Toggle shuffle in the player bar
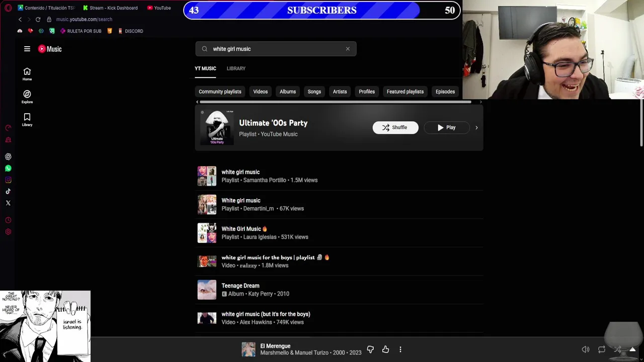Image resolution: width=644 pixels, height=362 pixels. tap(617, 349)
